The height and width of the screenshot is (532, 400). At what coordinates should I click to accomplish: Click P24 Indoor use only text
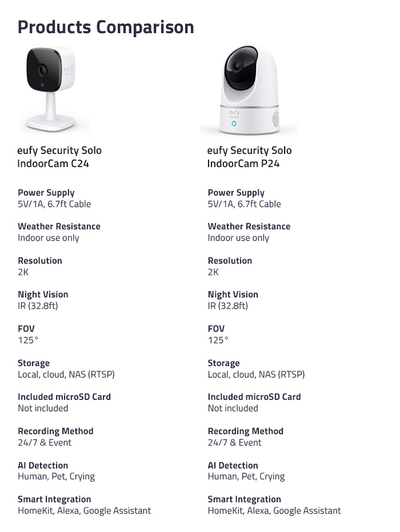click(x=238, y=238)
